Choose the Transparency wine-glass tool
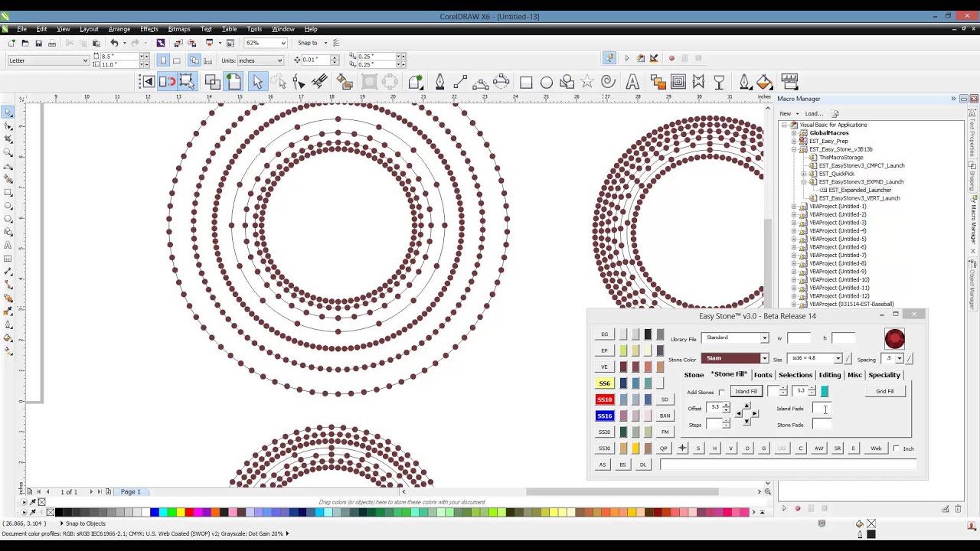980x551 pixels. (x=719, y=82)
